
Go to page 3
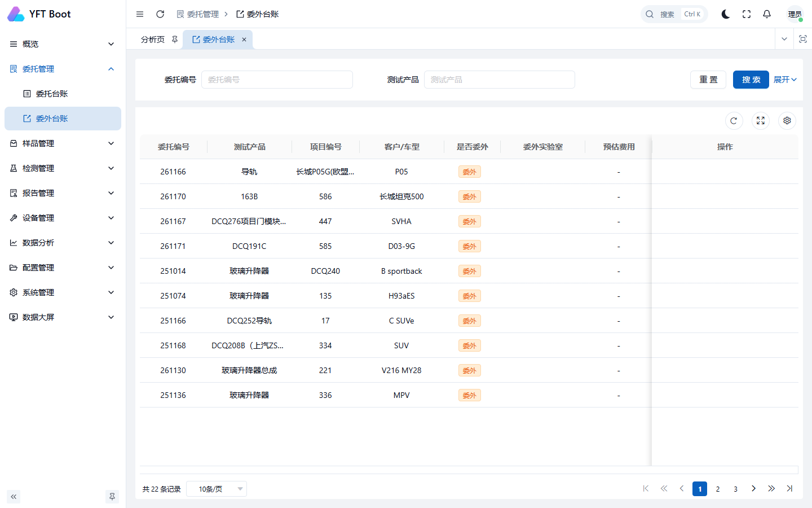735,489
